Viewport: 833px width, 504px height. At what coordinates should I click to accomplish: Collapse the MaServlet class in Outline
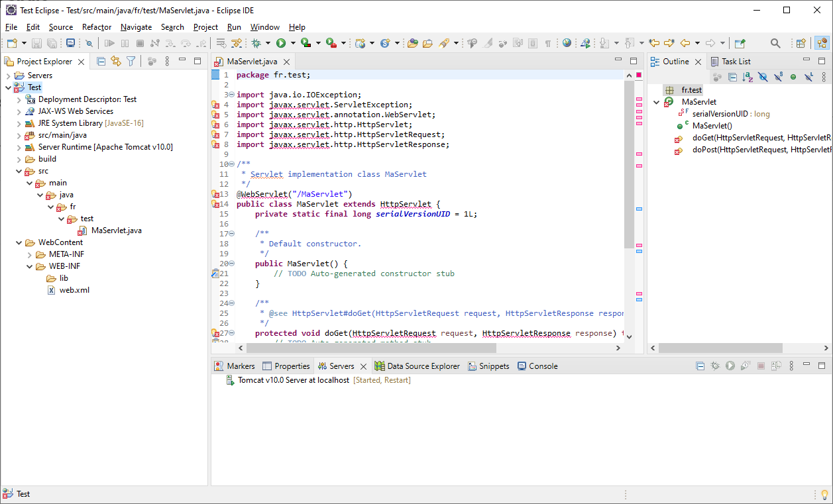(656, 102)
